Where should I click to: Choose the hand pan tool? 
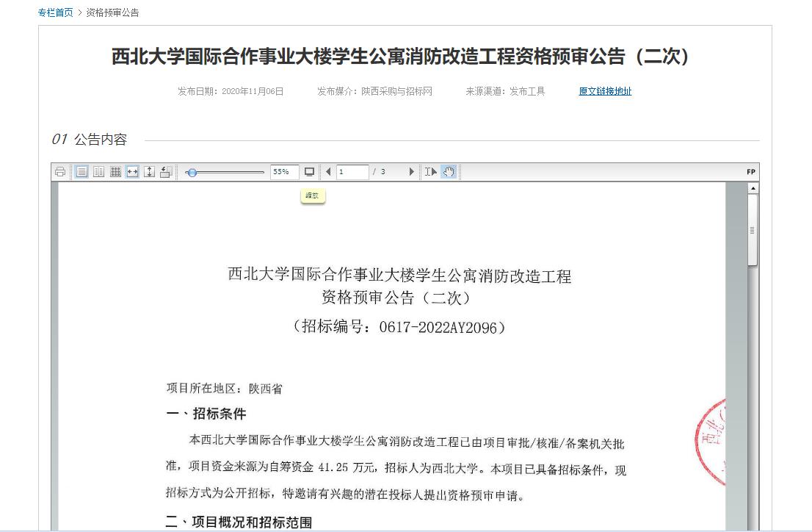coord(449,172)
